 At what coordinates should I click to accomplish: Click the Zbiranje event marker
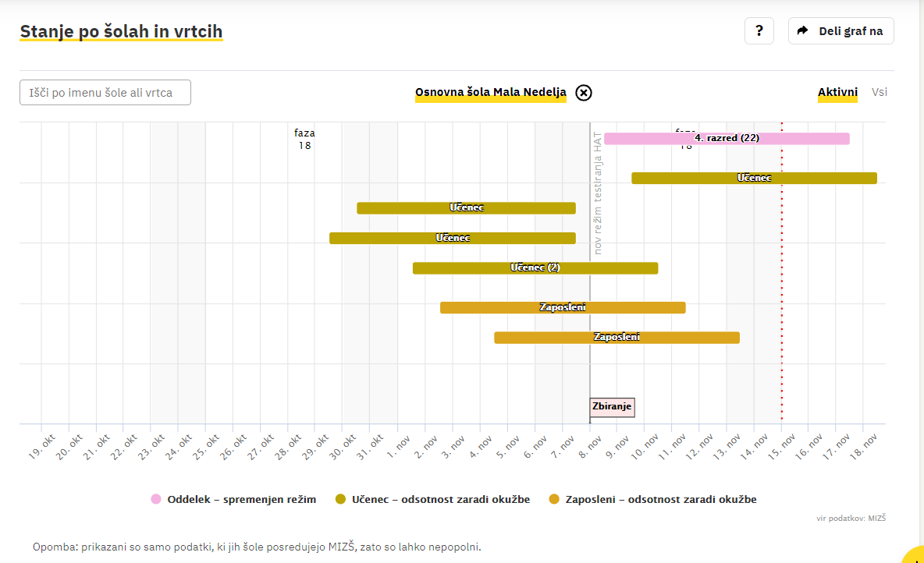[x=612, y=407]
